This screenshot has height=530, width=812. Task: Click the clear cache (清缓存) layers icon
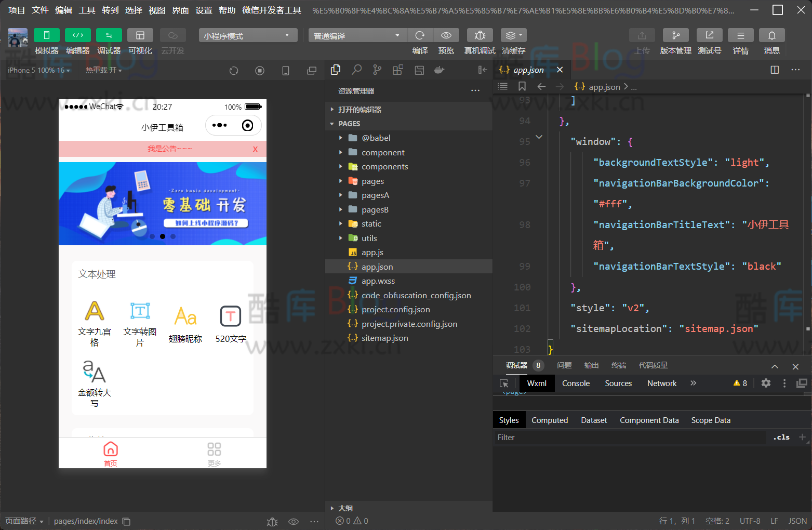pyautogui.click(x=513, y=35)
